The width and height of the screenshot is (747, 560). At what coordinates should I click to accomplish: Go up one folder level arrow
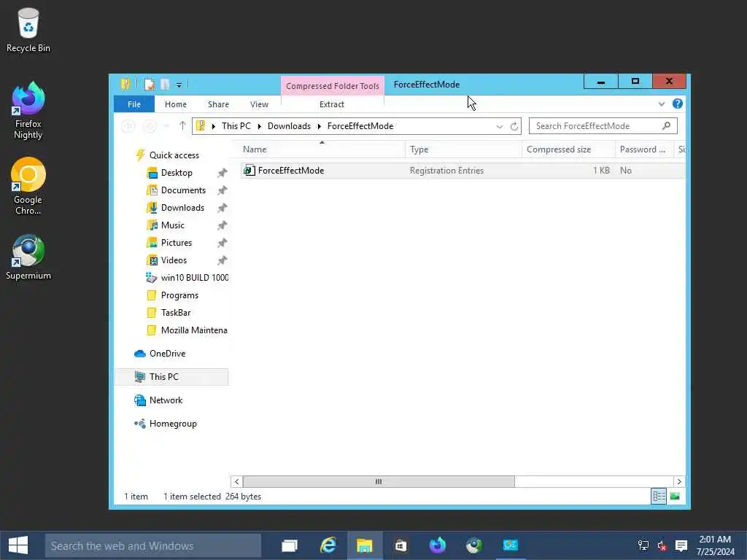tap(182, 126)
